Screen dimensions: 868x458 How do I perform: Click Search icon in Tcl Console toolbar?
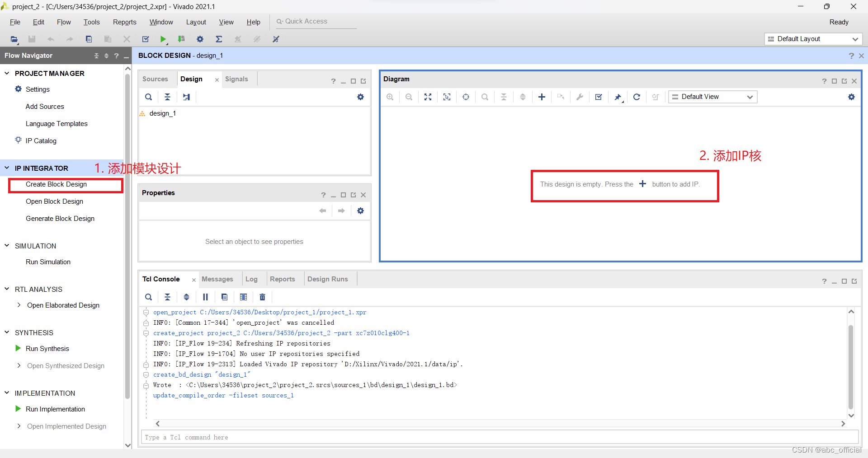tap(148, 297)
